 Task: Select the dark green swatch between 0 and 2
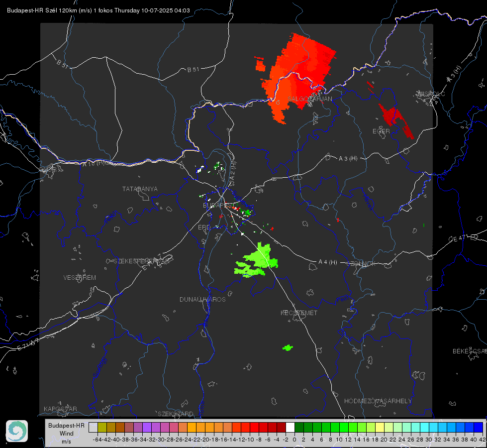pyautogui.click(x=299, y=428)
